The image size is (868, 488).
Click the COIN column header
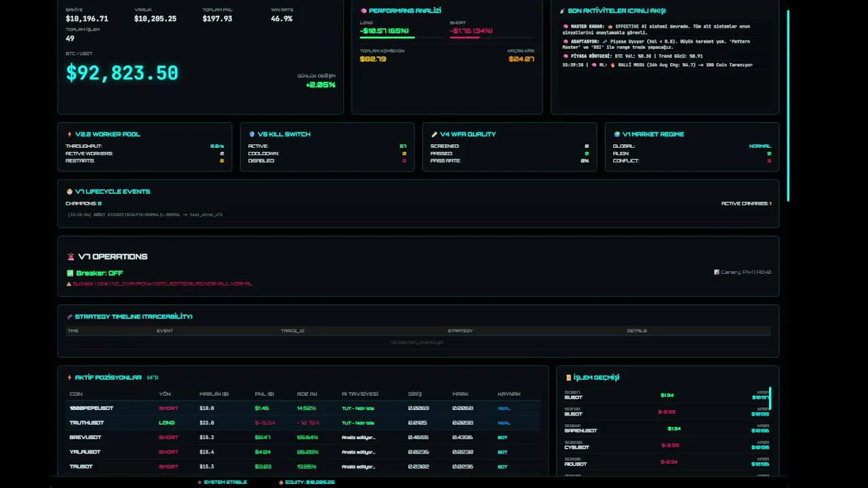pos(76,394)
